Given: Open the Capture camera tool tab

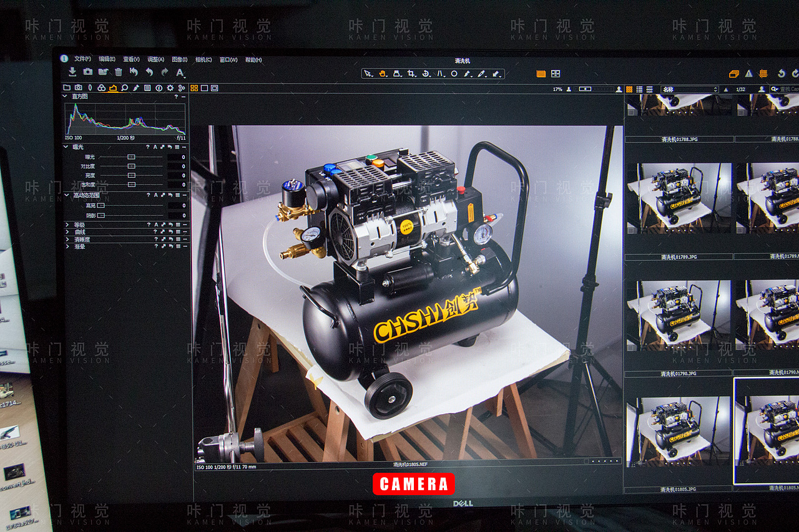Looking at the screenshot, I should click(79, 88).
